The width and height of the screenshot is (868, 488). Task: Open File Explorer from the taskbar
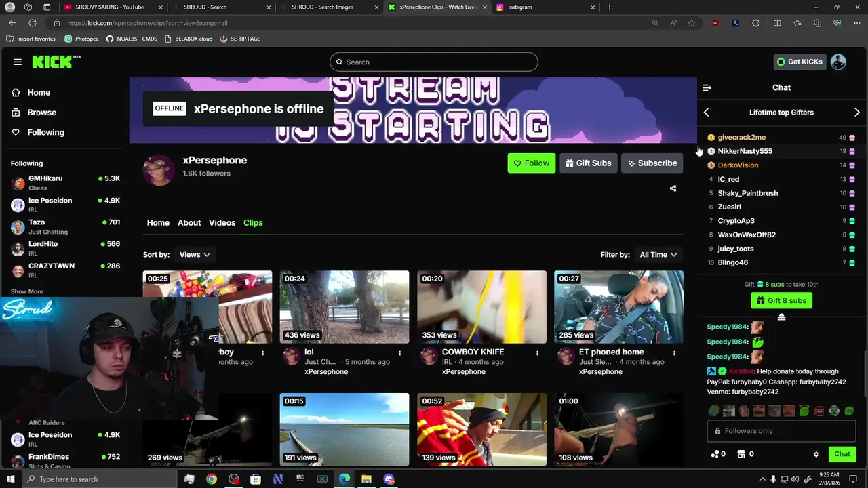(x=366, y=479)
